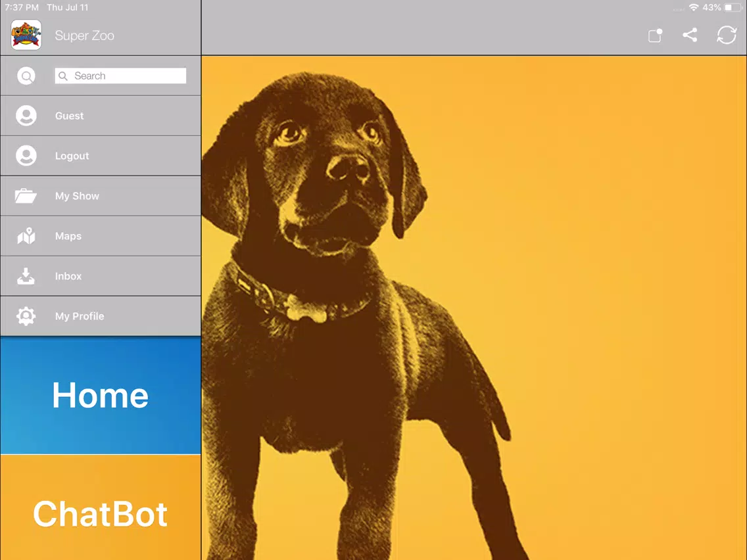The image size is (747, 560).
Task: Open the Inbox
Action: pyautogui.click(x=101, y=275)
